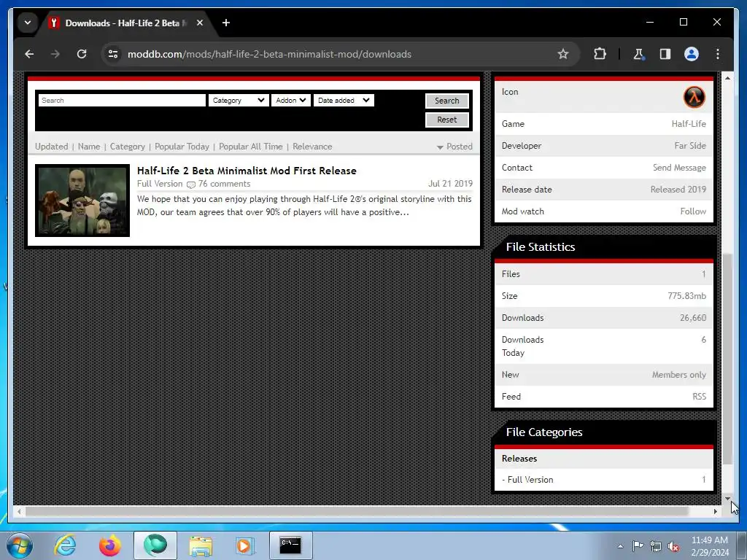Sort files by Relevance
This screenshot has height=560, width=747.
(312, 147)
